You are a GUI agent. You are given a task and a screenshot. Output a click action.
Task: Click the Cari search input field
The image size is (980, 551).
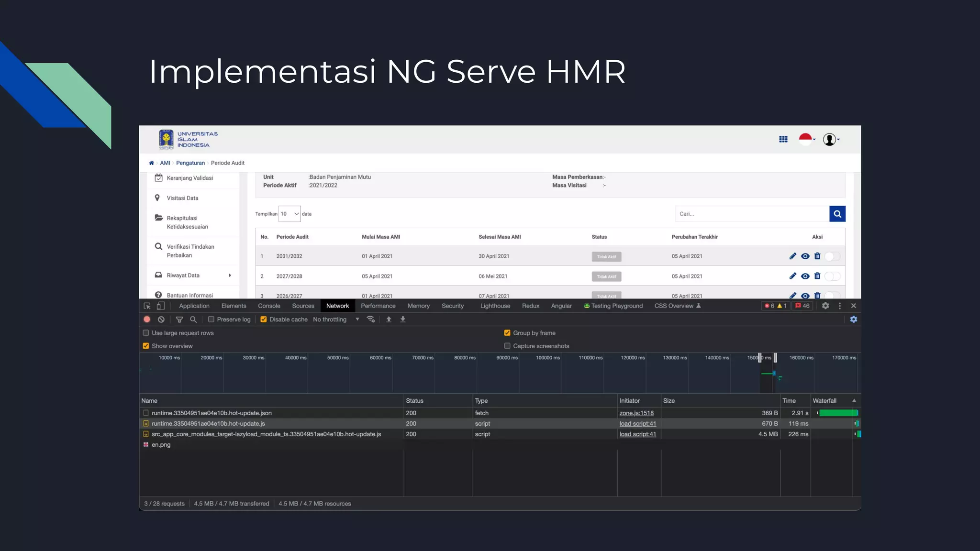tap(752, 214)
